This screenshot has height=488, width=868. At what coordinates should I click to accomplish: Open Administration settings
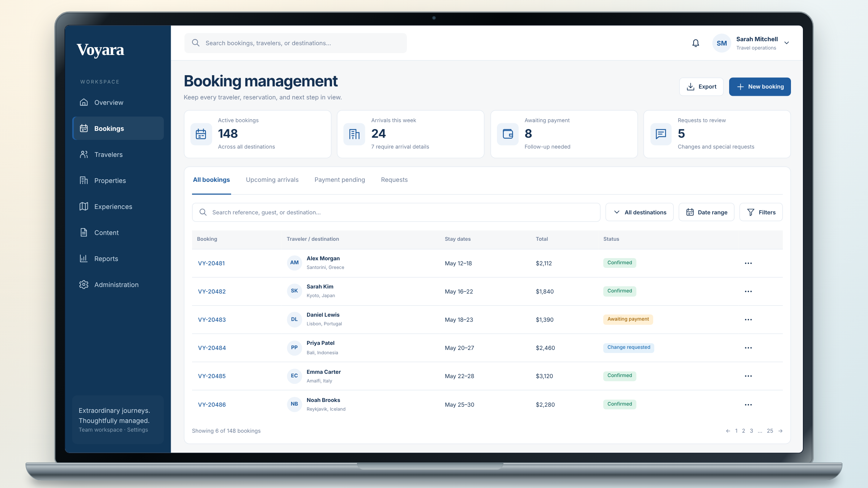118,284
